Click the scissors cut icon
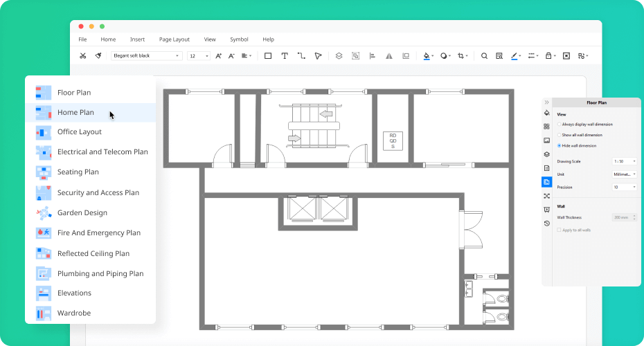This screenshot has width=644, height=346. point(83,56)
